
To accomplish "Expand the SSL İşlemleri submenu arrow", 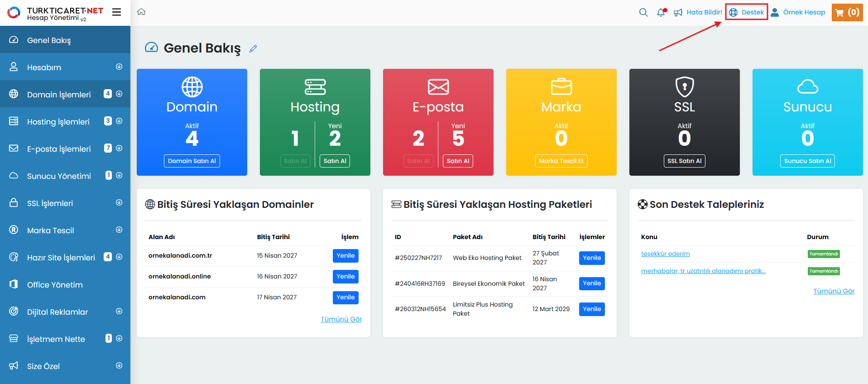I will click(119, 203).
